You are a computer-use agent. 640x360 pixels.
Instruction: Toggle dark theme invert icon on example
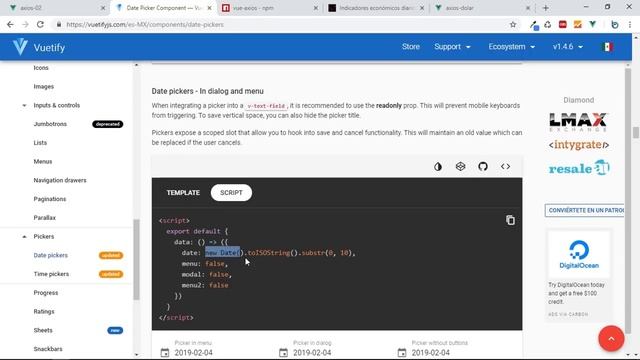pyautogui.click(x=438, y=167)
